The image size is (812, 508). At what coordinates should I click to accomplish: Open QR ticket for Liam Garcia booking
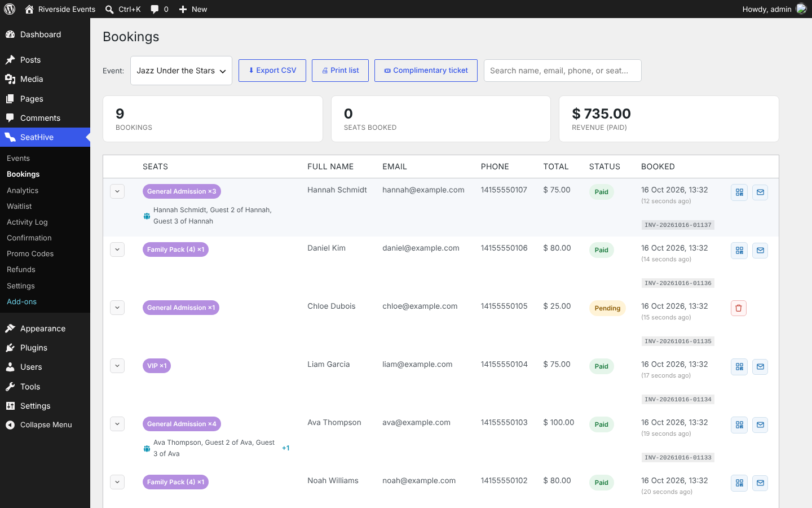tap(739, 367)
